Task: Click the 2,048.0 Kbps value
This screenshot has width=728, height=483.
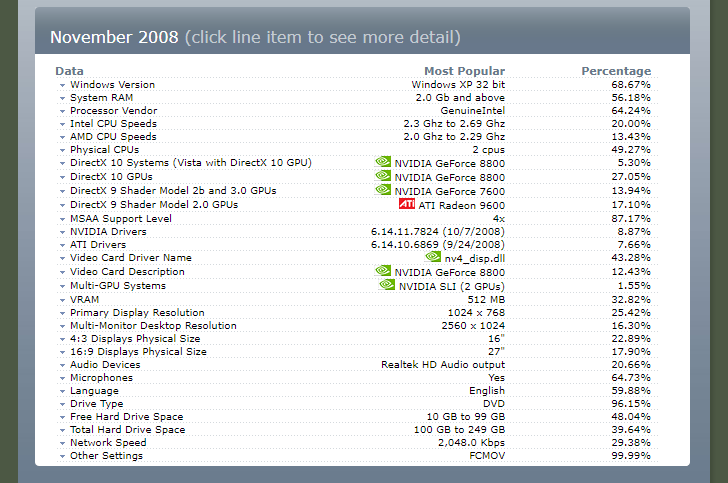Action: (x=471, y=443)
